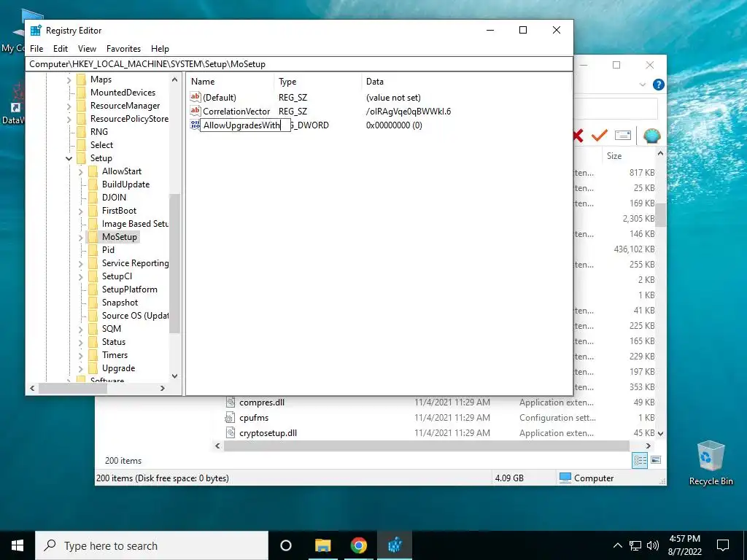Click tree pane scroll down arrow
The image size is (747, 560).
tap(174, 376)
